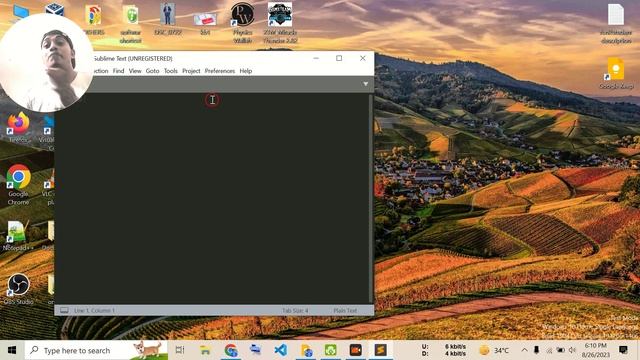Select the Notepad++ desktop shortcut
This screenshot has height=360, width=640.
pyautogui.click(x=17, y=236)
